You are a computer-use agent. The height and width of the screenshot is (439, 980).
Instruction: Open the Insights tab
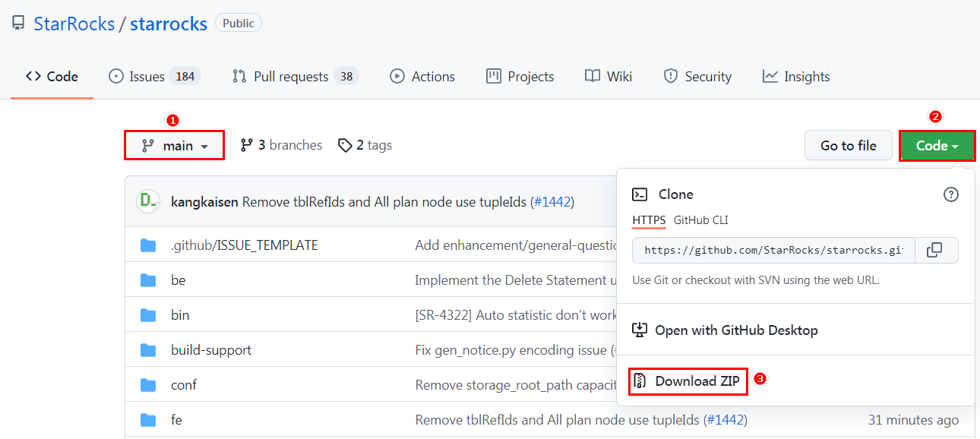(x=796, y=76)
